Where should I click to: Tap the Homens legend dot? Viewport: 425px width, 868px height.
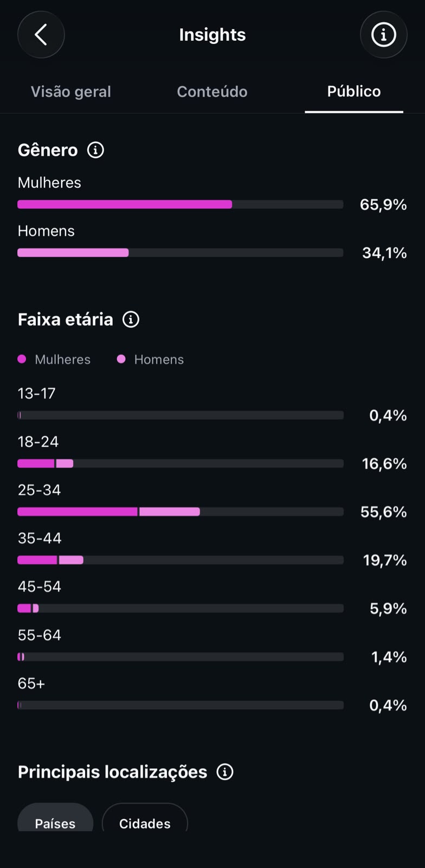(x=121, y=359)
